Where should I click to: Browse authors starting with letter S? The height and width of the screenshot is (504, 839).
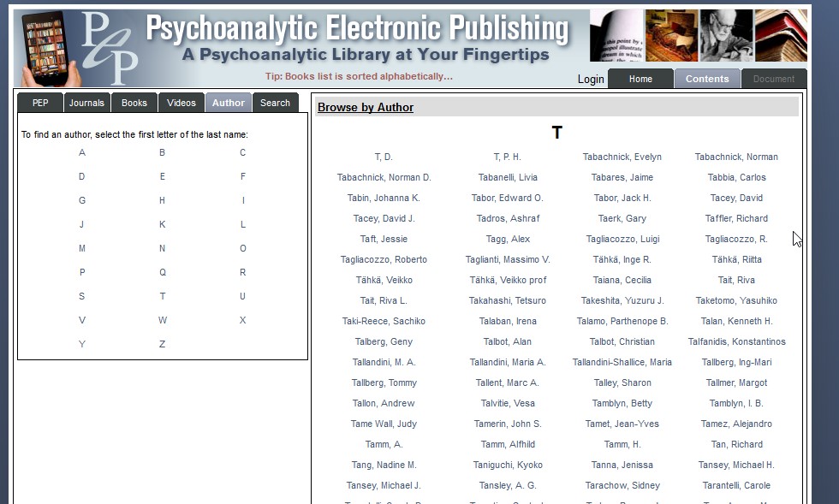tap(82, 296)
